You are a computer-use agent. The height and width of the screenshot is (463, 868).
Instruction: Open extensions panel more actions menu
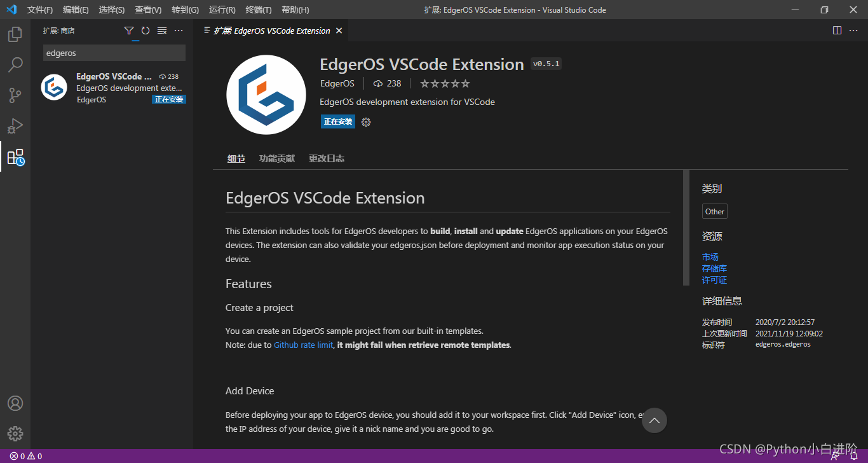pos(179,31)
